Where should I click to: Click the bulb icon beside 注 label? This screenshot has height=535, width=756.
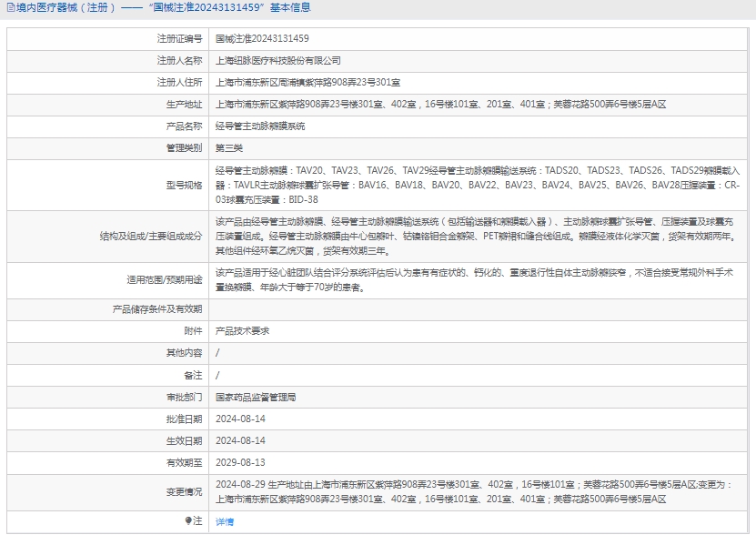pos(189,520)
